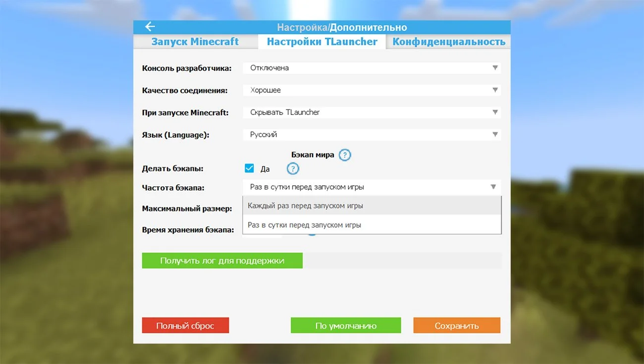Click Получить лог для поддержки button
644x364 pixels.
(222, 260)
